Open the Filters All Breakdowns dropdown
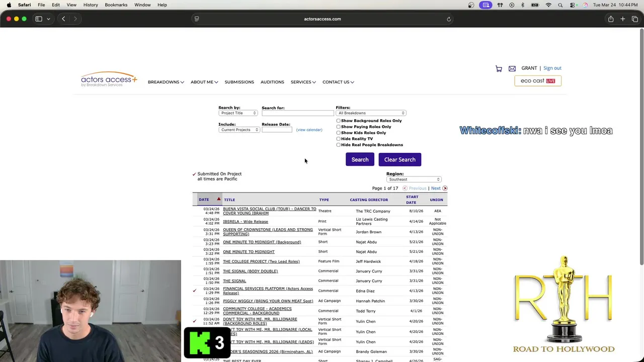Image resolution: width=644 pixels, height=362 pixels. (371, 113)
